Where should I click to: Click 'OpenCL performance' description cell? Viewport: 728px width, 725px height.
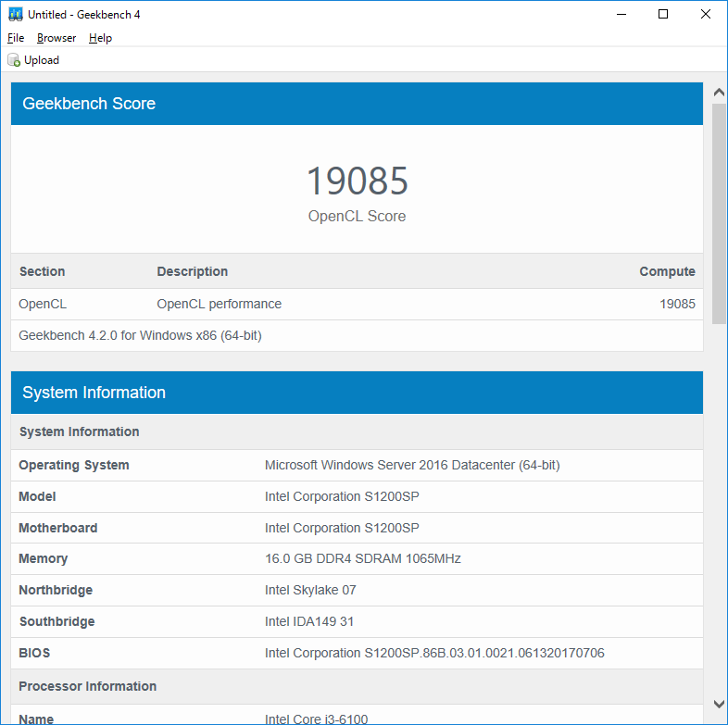tap(220, 304)
